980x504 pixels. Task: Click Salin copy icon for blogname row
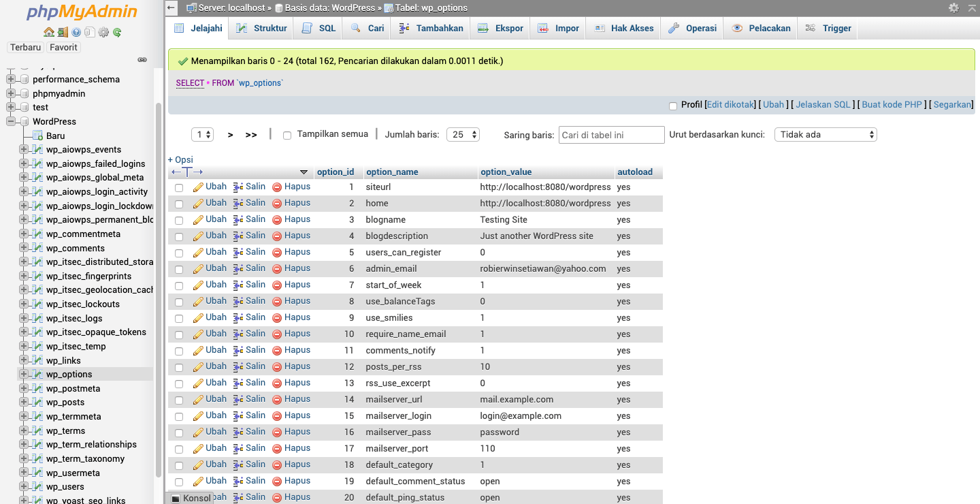coord(238,219)
